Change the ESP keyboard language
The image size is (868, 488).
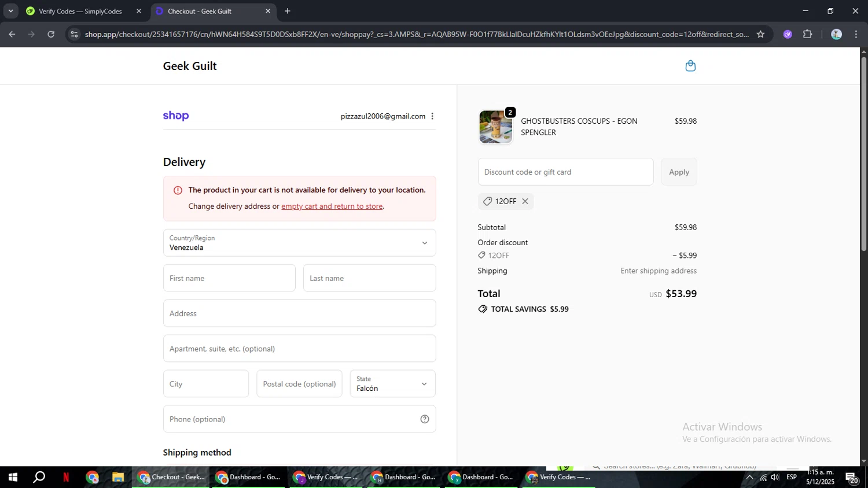792,477
